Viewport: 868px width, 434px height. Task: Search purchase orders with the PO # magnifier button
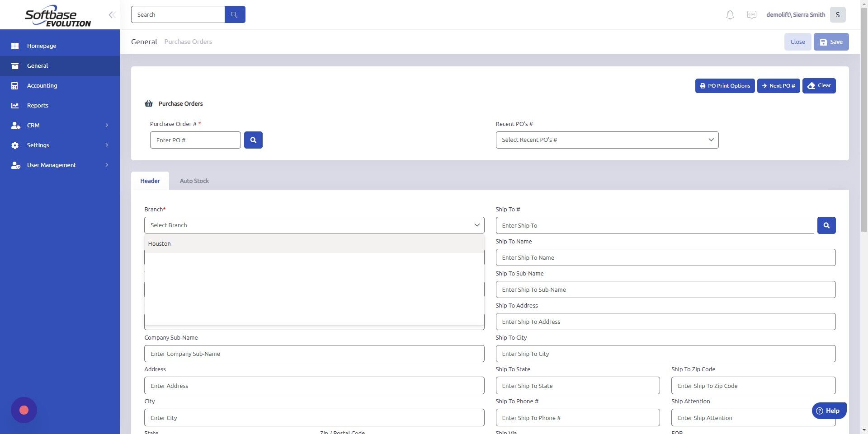pyautogui.click(x=253, y=140)
